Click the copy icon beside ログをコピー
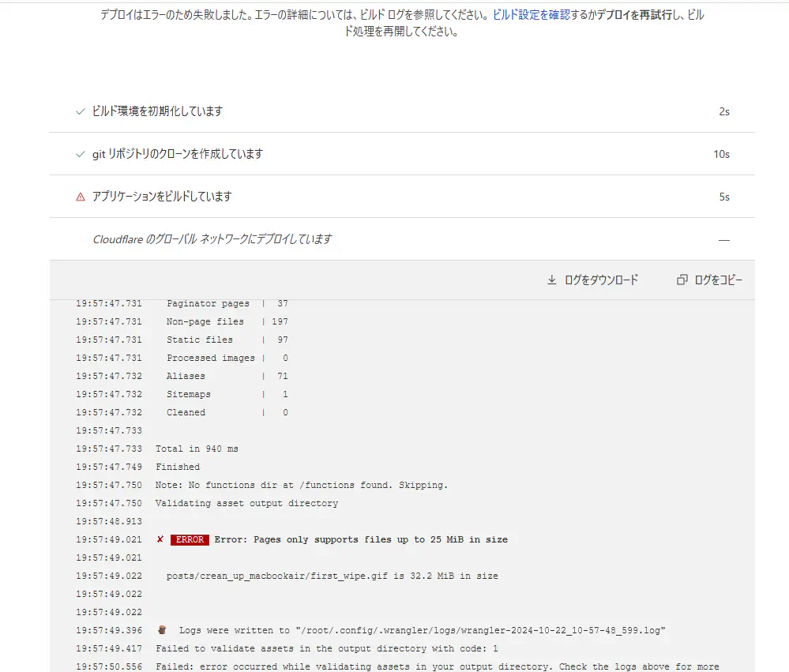The height and width of the screenshot is (672, 789). tap(682, 280)
